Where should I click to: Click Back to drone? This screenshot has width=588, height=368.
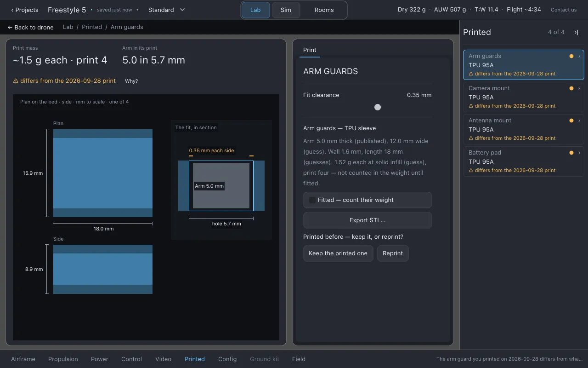click(x=30, y=27)
